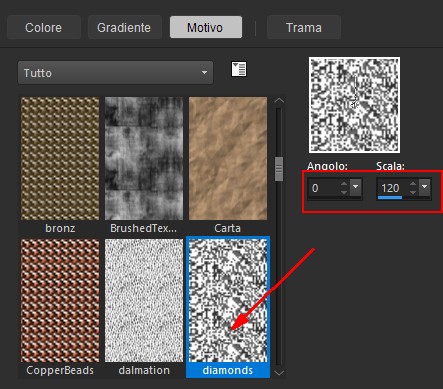The image size is (443, 389).
Task: Click the dalmation label text
Action: 144,370
